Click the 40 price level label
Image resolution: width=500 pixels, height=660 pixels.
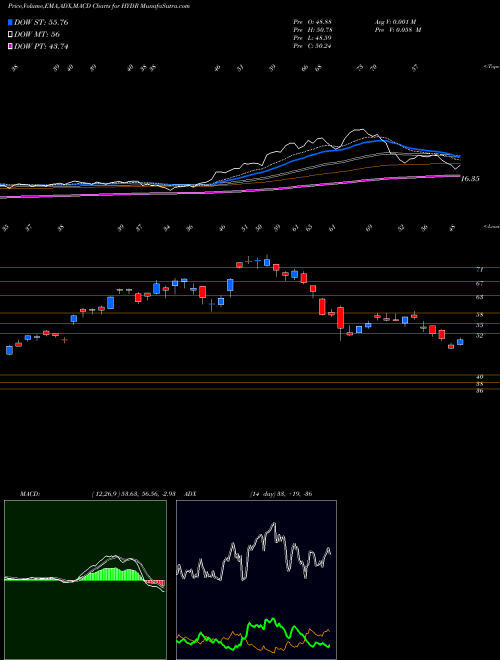pos(479,377)
